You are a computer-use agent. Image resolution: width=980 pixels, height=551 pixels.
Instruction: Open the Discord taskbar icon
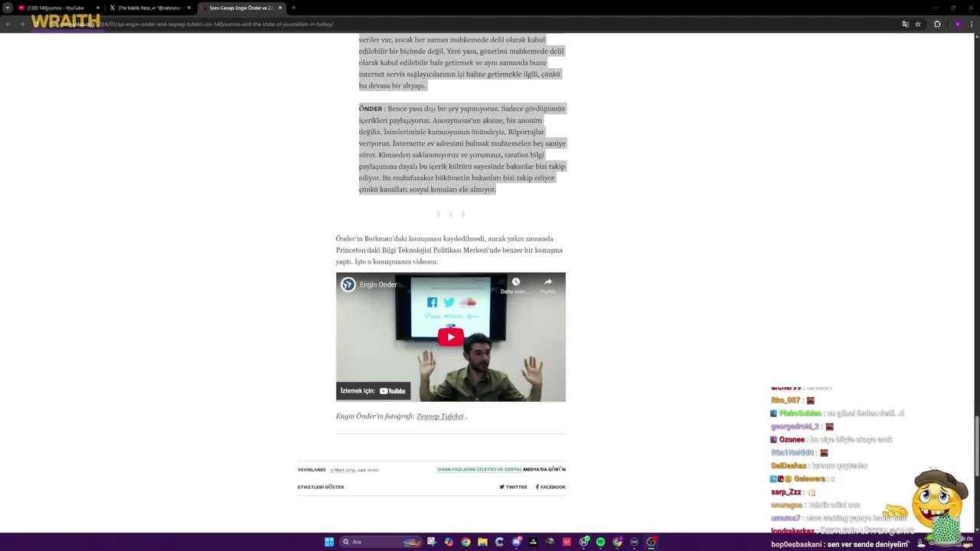517,542
